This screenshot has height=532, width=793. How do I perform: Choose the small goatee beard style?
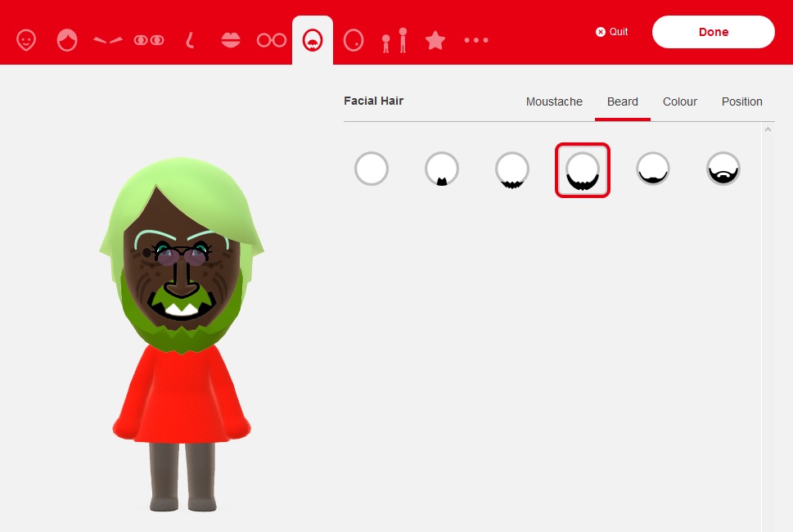pos(442,169)
